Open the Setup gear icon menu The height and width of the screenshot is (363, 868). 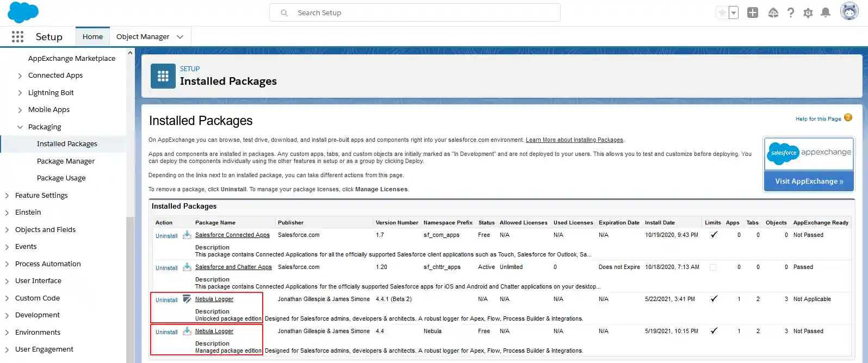coord(808,12)
